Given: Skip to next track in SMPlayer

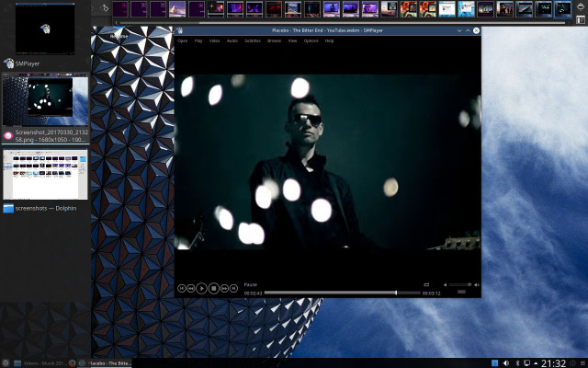Looking at the screenshot, I should tap(234, 288).
